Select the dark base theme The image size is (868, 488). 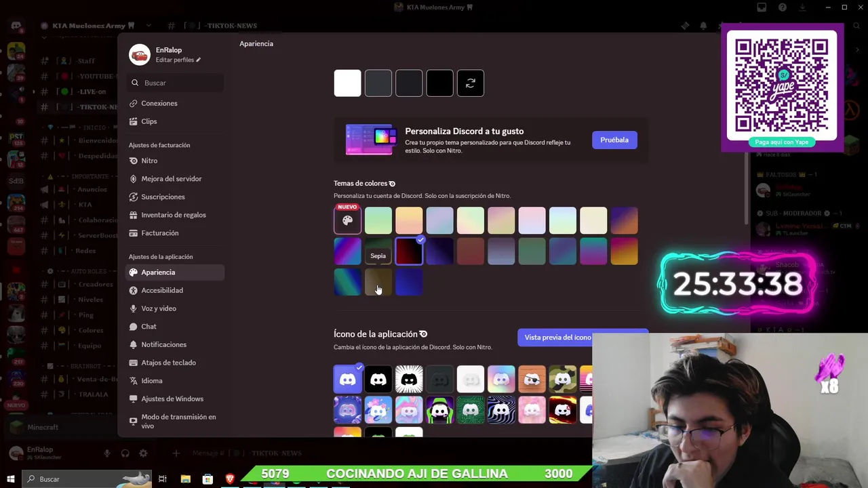coord(409,83)
